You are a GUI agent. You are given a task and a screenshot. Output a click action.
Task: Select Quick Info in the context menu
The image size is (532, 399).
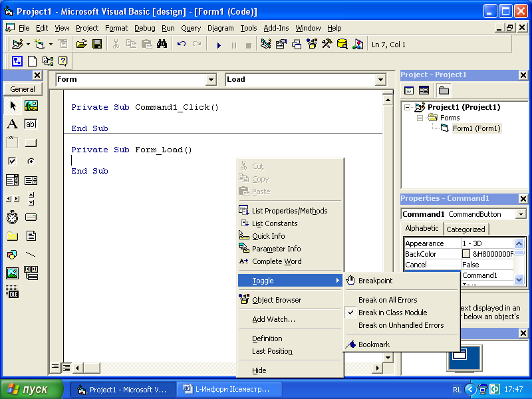[269, 236]
